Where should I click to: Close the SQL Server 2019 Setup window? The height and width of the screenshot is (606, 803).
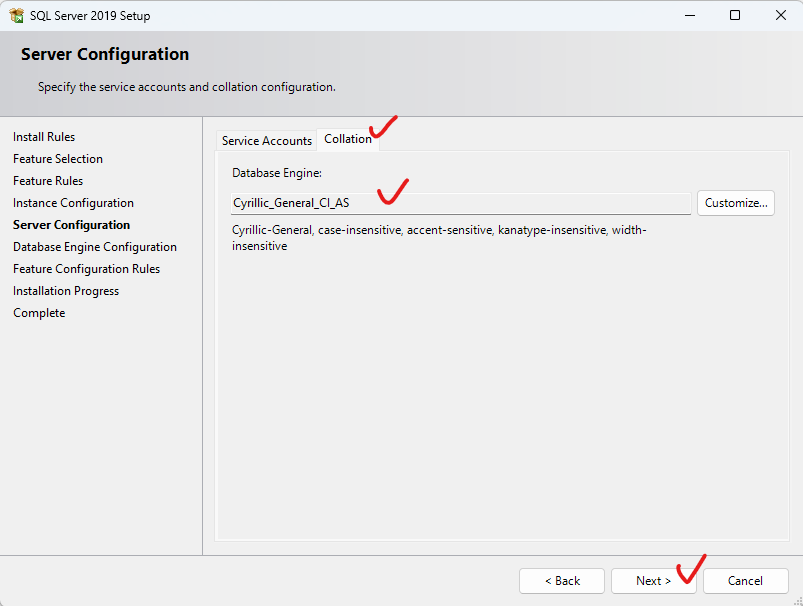[780, 15]
